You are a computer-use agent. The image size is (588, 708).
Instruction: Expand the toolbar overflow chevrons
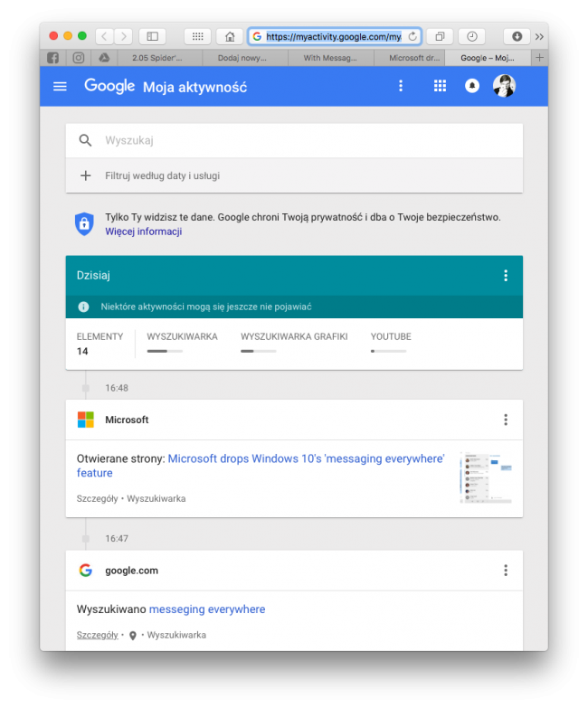539,36
